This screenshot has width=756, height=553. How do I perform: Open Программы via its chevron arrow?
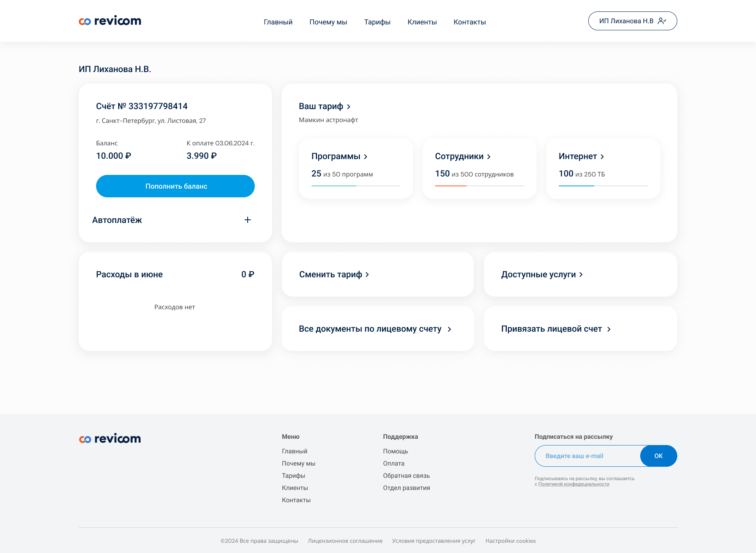(365, 157)
